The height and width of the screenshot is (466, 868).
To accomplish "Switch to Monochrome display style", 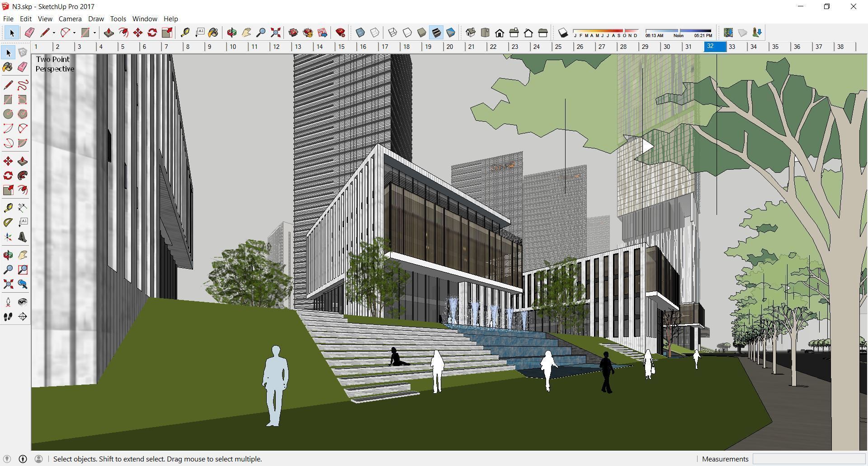I will (x=450, y=32).
